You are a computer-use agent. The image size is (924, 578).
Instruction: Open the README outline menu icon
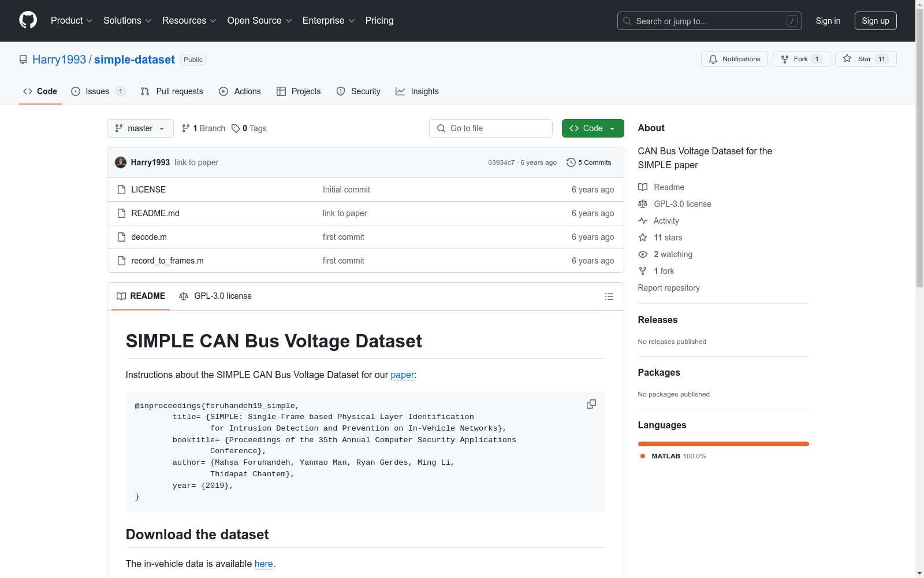point(609,297)
